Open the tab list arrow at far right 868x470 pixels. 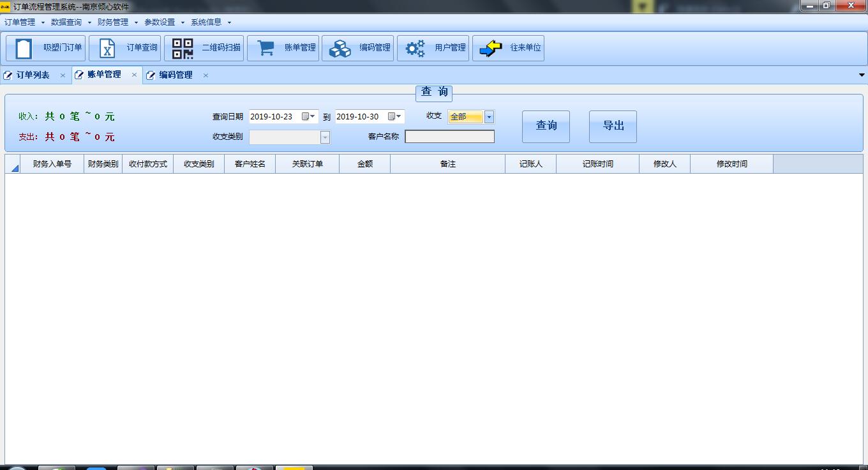[x=862, y=75]
